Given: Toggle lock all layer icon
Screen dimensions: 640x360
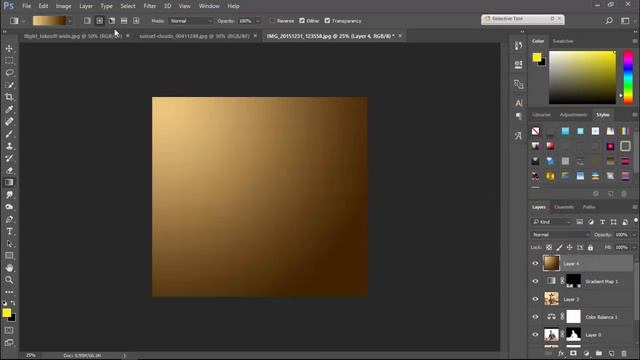Looking at the screenshot, I should [591, 248].
